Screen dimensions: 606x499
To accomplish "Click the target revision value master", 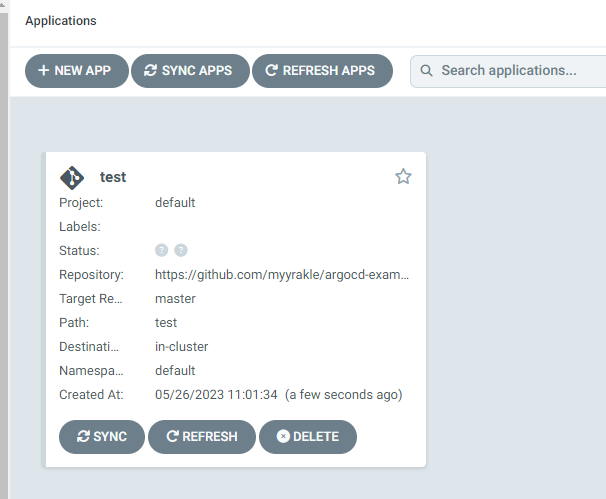I will tap(175, 299).
